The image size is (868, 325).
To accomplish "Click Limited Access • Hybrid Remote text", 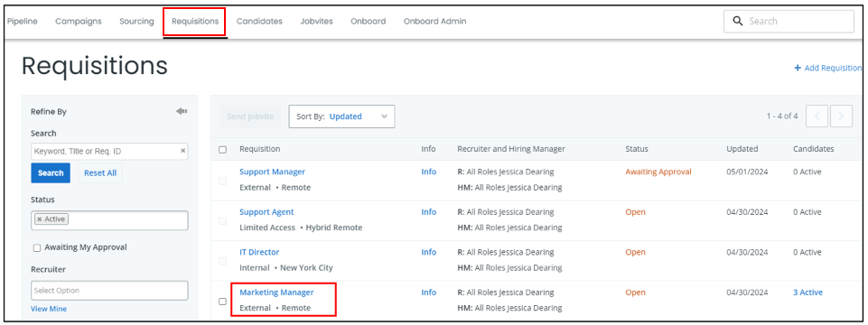I will click(x=301, y=227).
